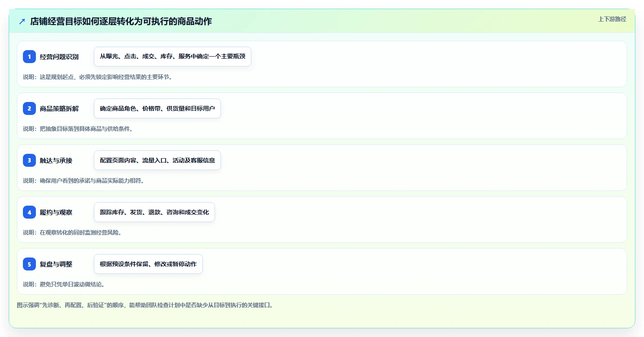Image resolution: width=644 pixels, height=337 pixels.
Task: Select the box 跟踪库存、发货、退款、咨询和成交变化
Action: click(154, 212)
